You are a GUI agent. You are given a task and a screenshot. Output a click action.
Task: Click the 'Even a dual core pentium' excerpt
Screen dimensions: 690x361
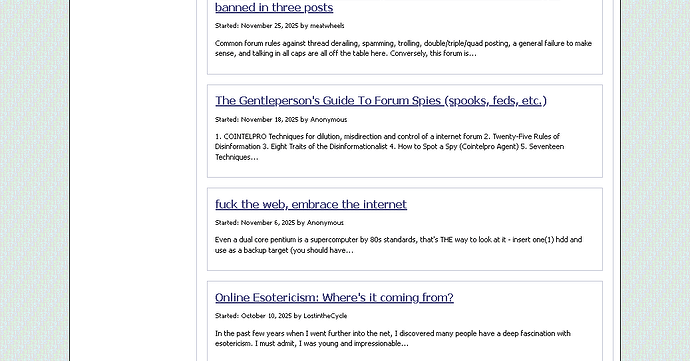coord(398,245)
